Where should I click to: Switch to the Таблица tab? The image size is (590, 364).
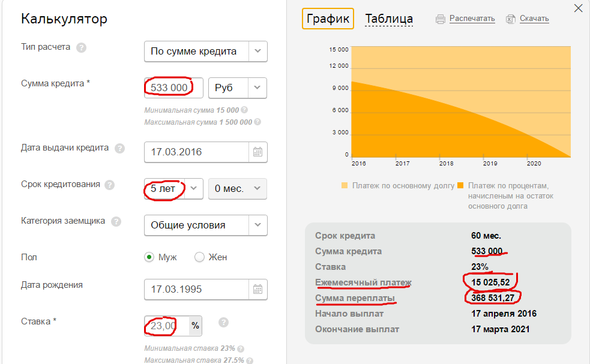389,19
